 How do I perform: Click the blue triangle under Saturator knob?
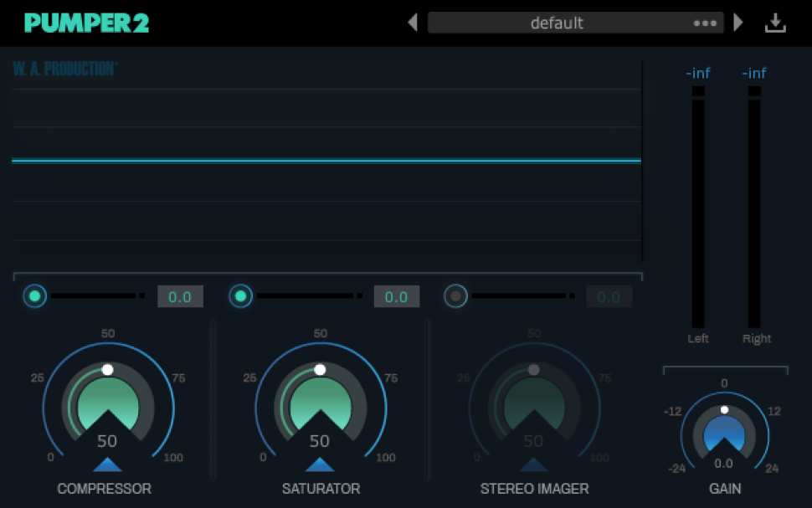point(320,464)
